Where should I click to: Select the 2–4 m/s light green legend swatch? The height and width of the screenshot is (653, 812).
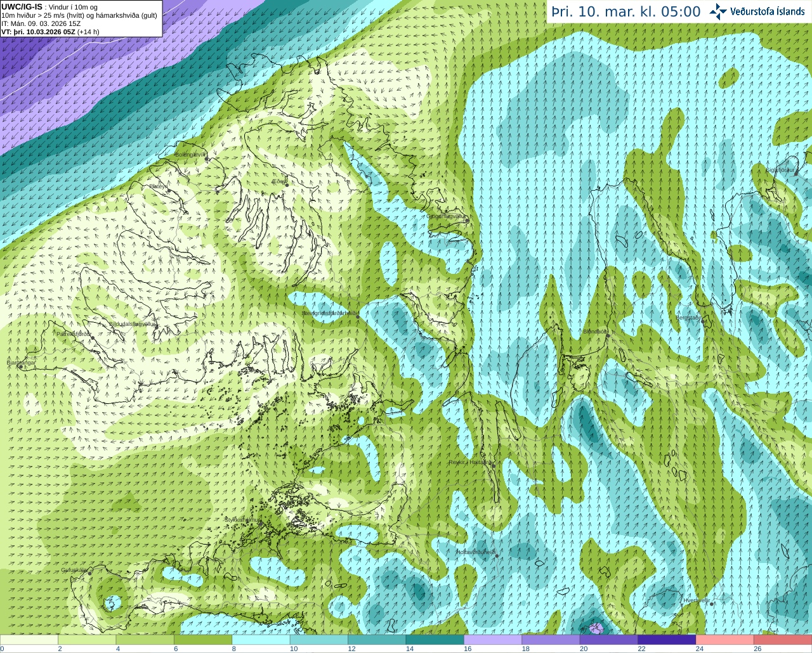[x=87, y=640]
